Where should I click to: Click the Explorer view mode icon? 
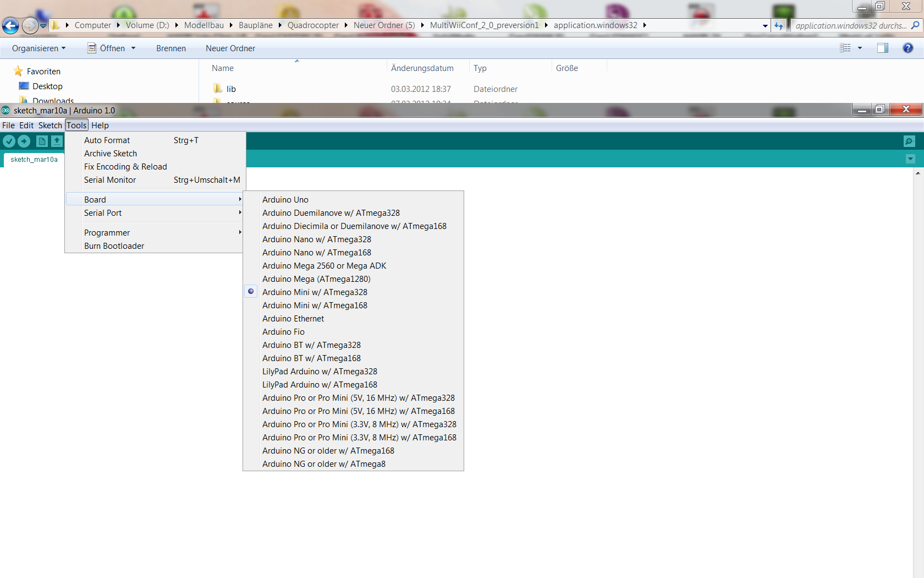click(845, 48)
